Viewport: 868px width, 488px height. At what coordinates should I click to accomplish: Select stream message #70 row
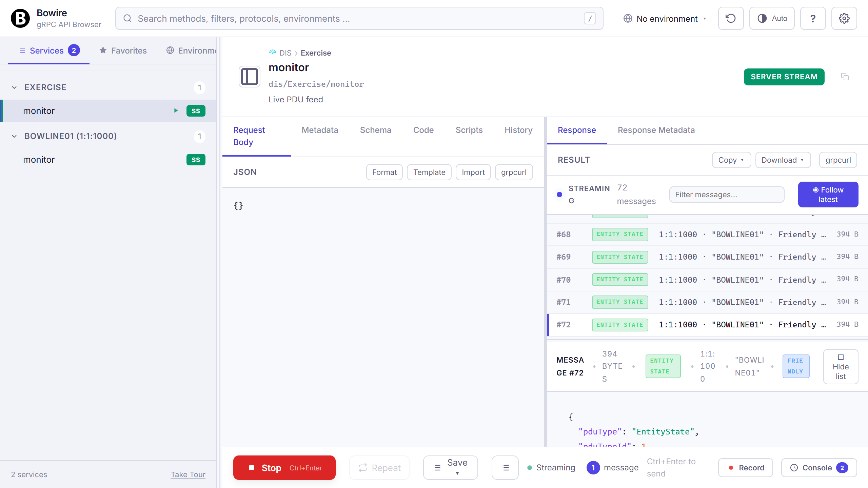[707, 280]
